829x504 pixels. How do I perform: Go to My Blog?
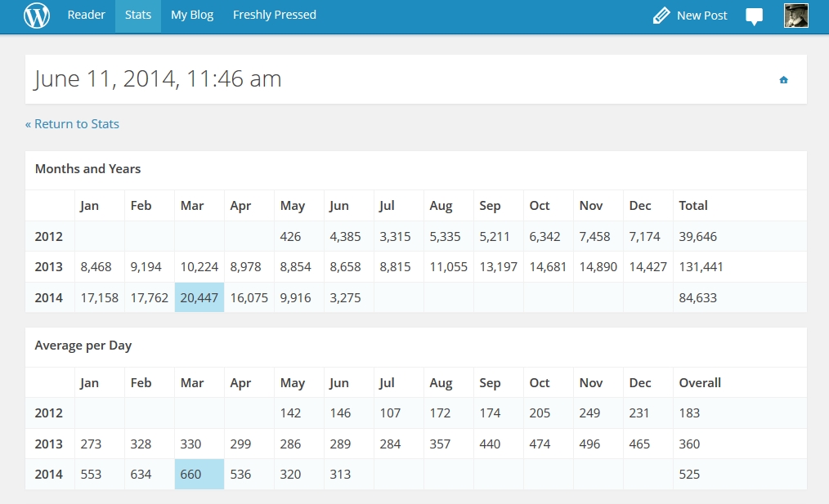(x=192, y=16)
